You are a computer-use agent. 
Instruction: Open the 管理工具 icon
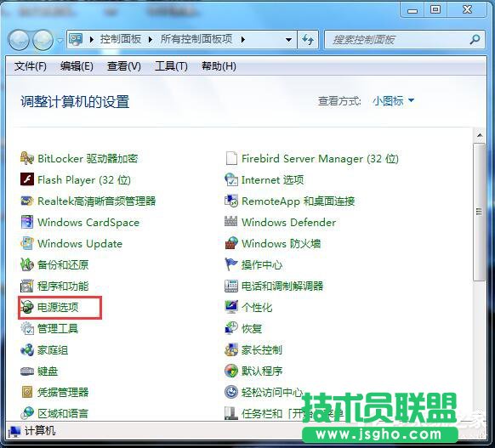point(27,328)
